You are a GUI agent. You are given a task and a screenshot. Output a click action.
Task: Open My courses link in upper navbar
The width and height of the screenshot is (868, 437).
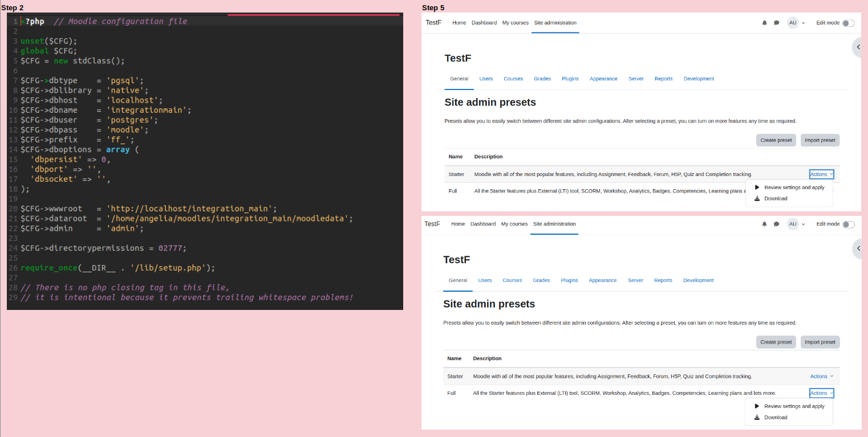[516, 23]
